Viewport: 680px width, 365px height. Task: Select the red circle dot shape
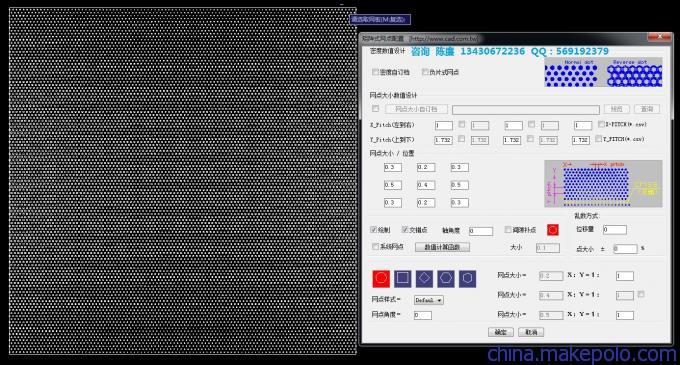[x=381, y=278]
